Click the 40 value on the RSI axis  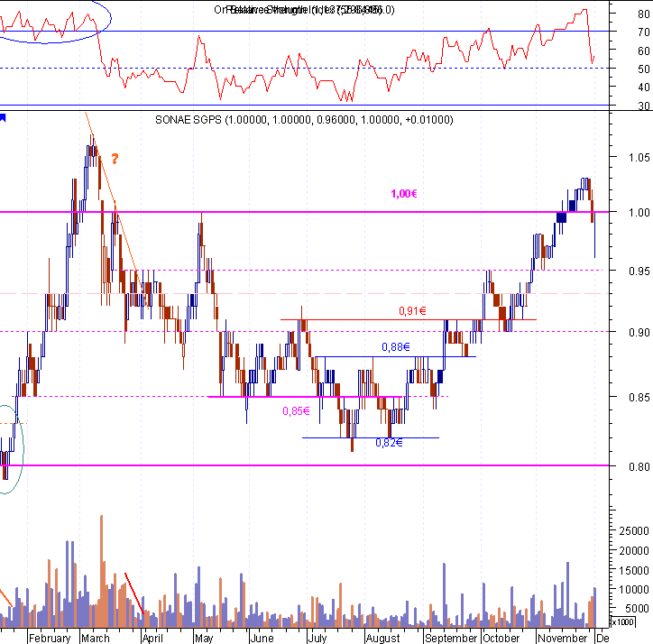tap(643, 87)
